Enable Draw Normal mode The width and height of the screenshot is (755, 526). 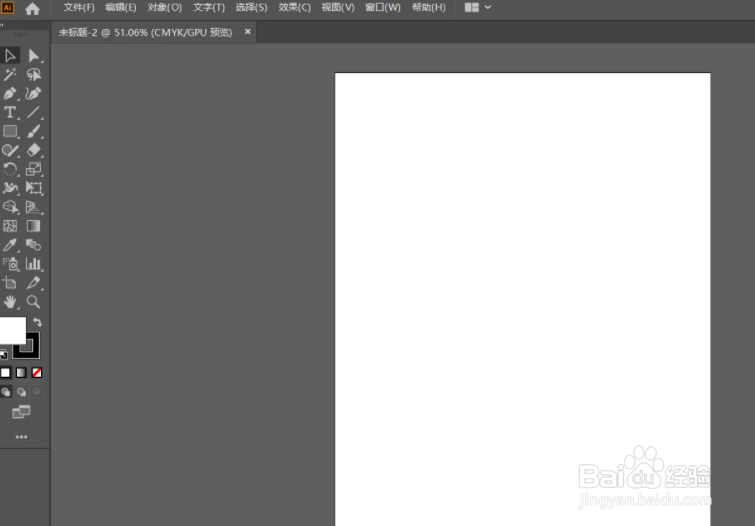tap(6, 392)
